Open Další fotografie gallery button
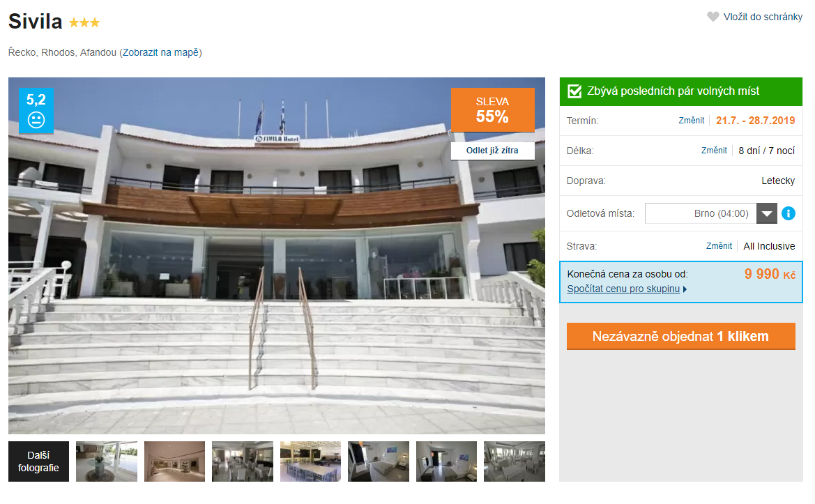The width and height of the screenshot is (815, 504). 38,461
